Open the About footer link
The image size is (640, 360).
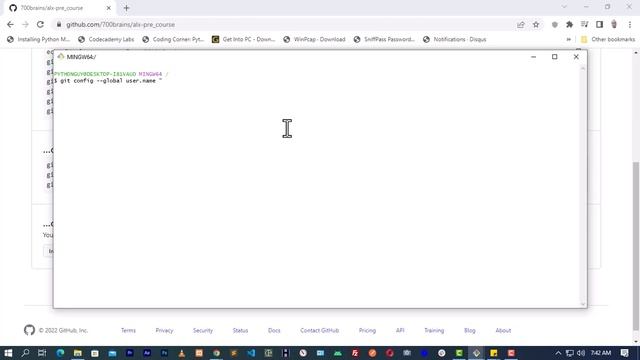503,330
